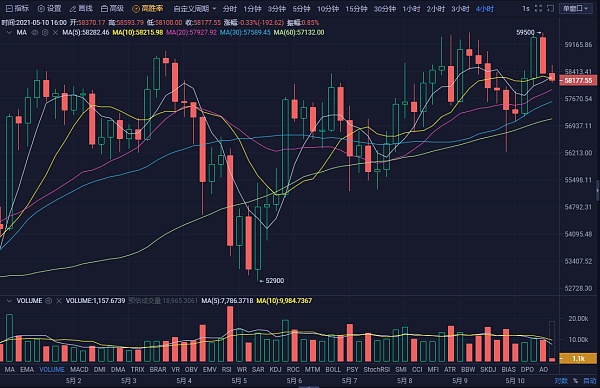Expand the 自定义周期 custom period dropdown

[x=194, y=8]
